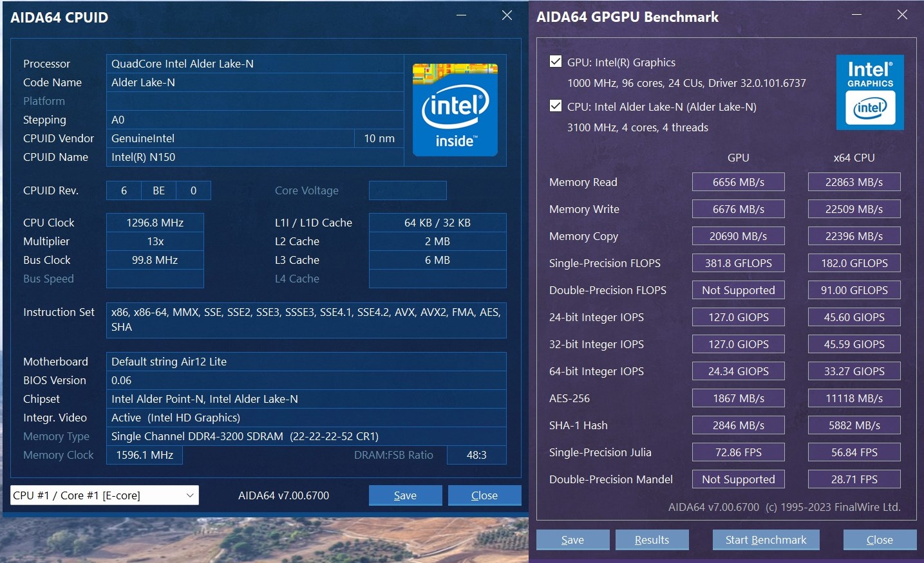Click x64 CPU Memory Read result 22863 MB/s
The height and width of the screenshot is (563, 924).
pyautogui.click(x=854, y=182)
